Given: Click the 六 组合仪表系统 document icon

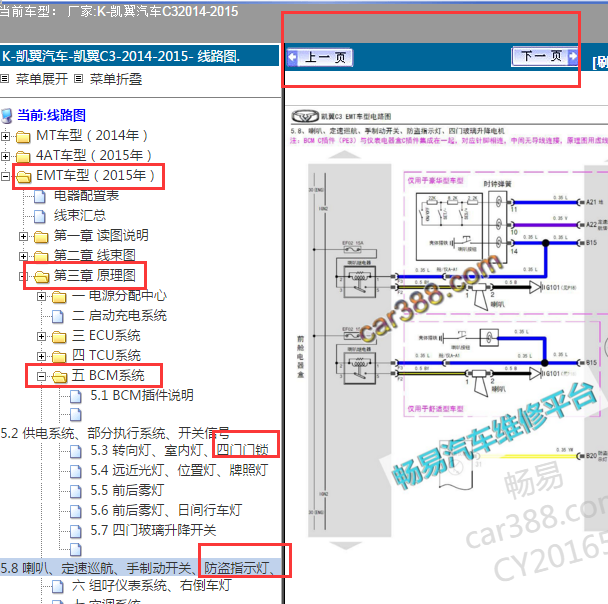Looking at the screenshot, I should point(58,587).
